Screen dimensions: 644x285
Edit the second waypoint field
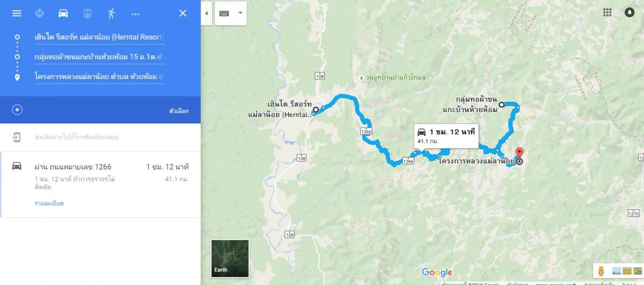tap(99, 56)
